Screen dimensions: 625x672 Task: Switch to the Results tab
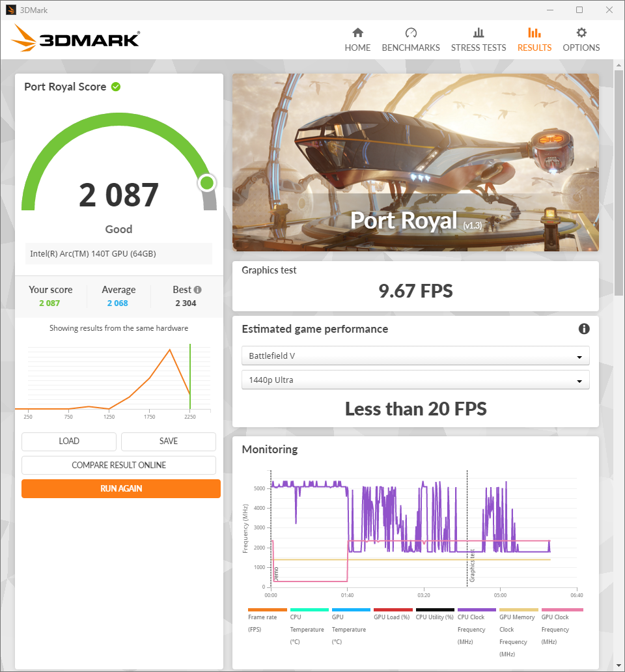click(x=534, y=40)
